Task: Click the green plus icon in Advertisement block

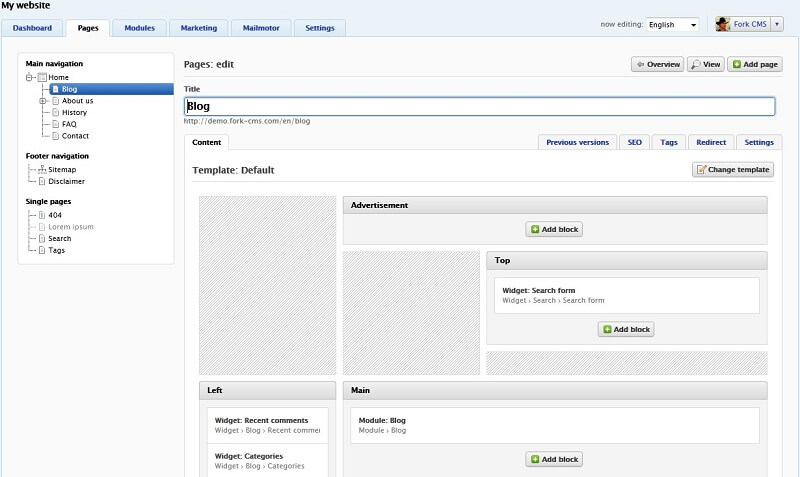Action: tap(535, 230)
